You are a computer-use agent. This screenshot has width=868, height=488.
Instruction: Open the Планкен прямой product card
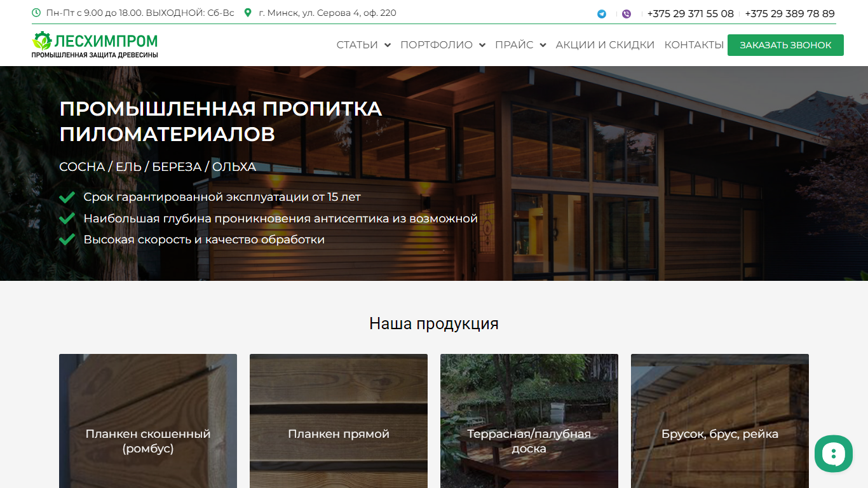[339, 421]
